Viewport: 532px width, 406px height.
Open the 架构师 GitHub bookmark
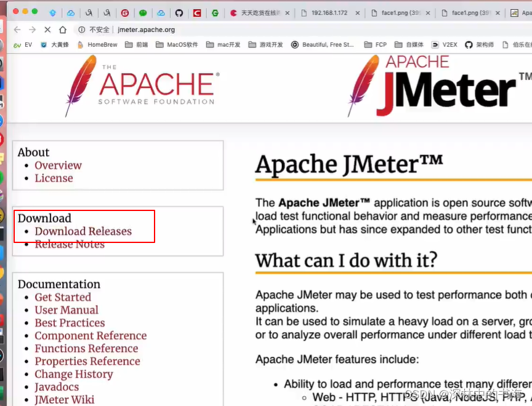(x=480, y=45)
